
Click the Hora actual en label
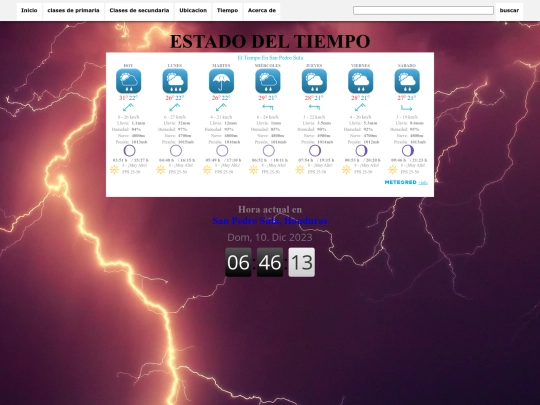(x=270, y=209)
